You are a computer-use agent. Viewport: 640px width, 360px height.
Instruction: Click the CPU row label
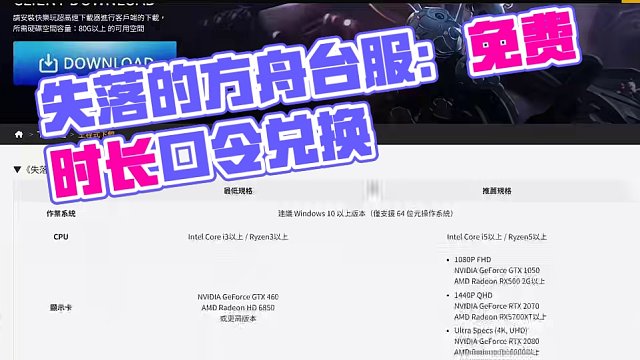click(61, 237)
